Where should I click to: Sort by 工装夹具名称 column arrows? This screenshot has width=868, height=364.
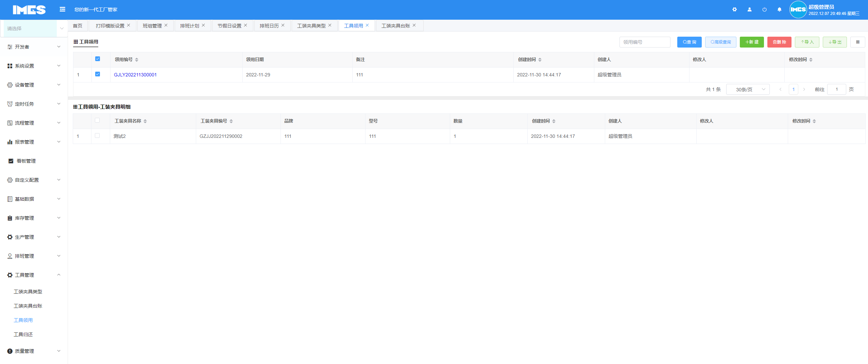coord(145,121)
